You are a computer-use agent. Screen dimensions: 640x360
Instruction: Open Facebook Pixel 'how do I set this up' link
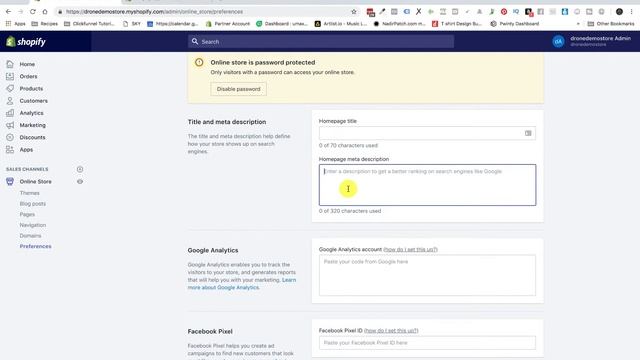(391, 331)
